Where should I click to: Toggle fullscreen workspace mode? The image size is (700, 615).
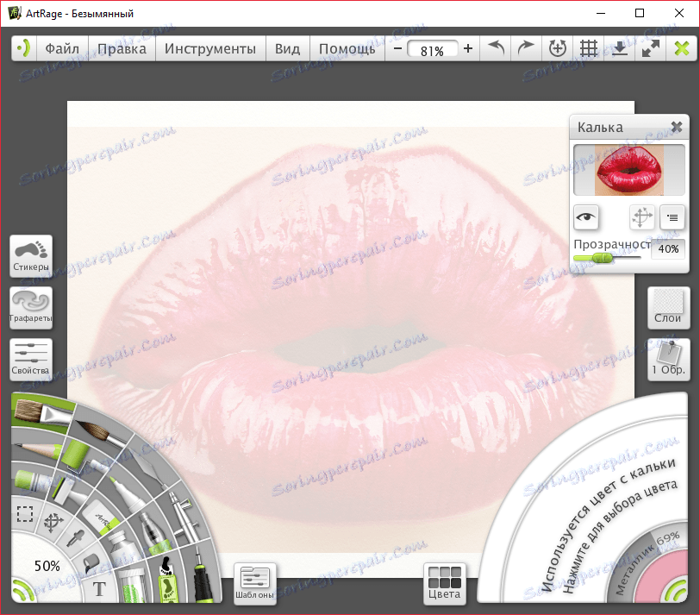[x=649, y=48]
